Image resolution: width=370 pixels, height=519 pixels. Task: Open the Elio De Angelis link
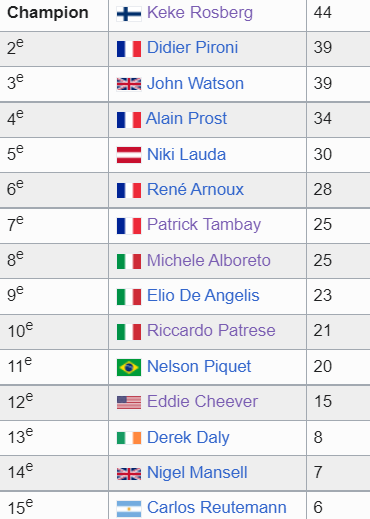point(203,296)
